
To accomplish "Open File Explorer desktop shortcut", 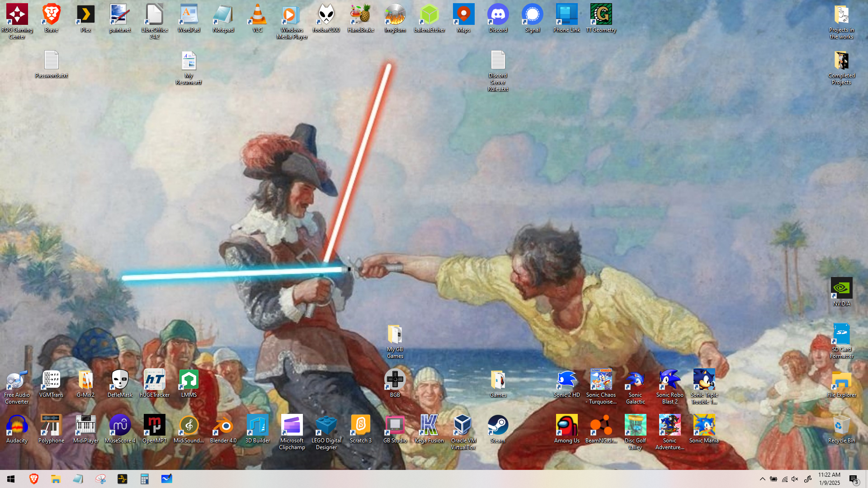I will (841, 383).
